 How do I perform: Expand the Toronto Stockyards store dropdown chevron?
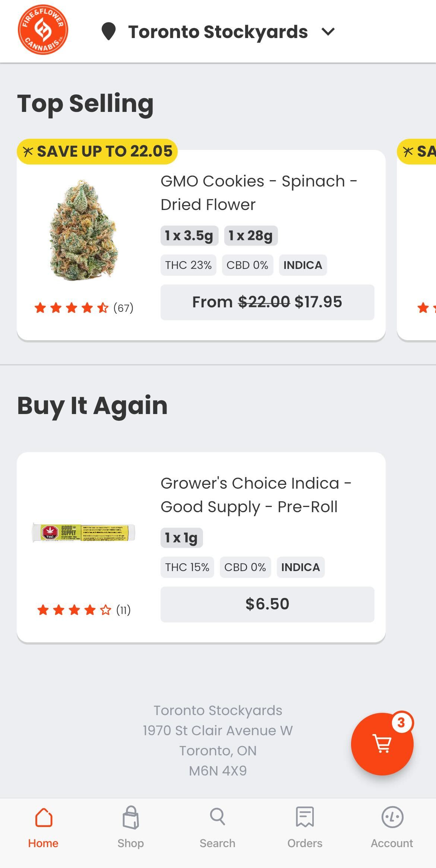point(328,32)
